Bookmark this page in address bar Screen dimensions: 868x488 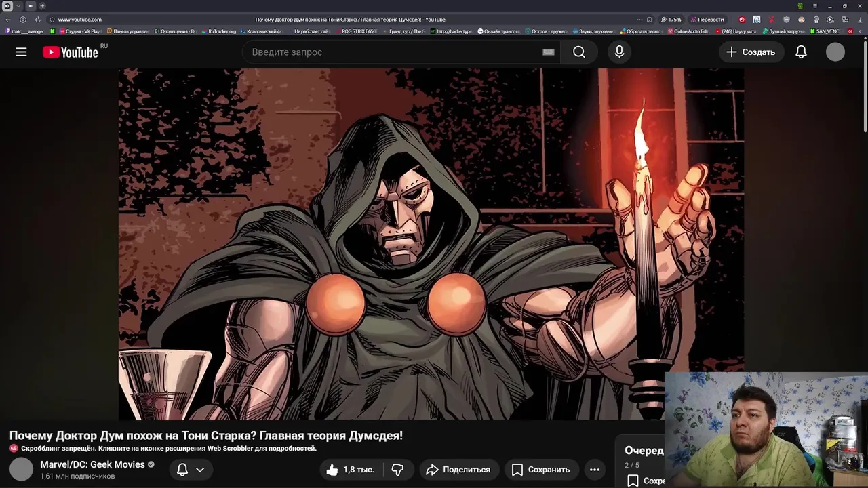(x=649, y=20)
